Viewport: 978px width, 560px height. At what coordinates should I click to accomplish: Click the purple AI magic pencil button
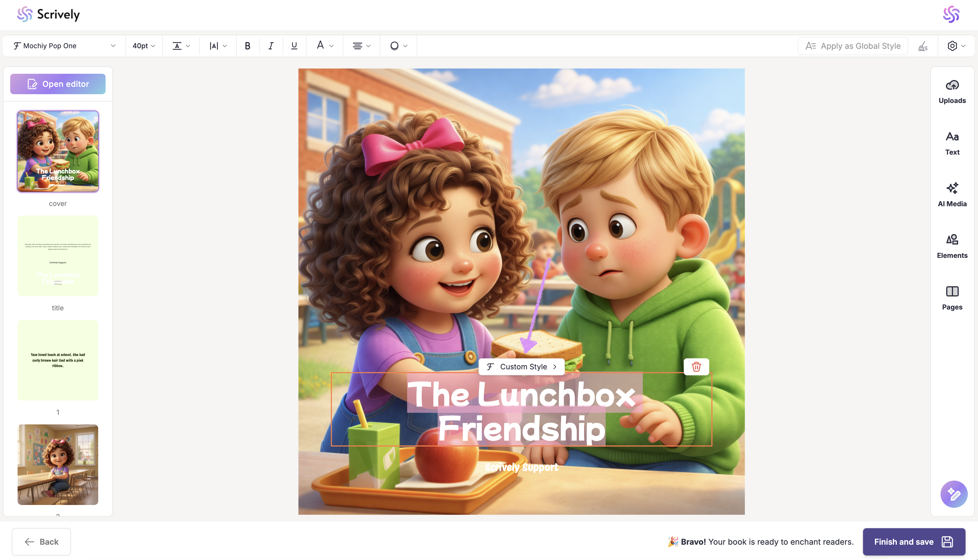[x=953, y=494]
